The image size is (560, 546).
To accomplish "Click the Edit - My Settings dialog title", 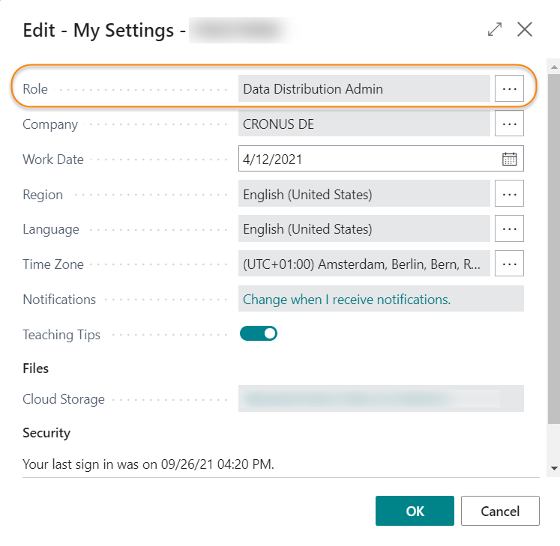I will (x=104, y=30).
